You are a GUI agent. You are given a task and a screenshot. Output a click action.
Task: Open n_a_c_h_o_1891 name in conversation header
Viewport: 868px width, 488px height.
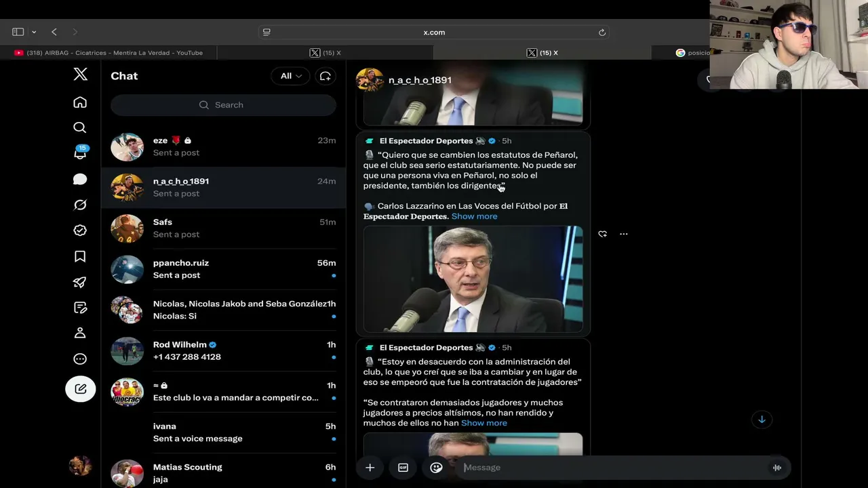420,80
